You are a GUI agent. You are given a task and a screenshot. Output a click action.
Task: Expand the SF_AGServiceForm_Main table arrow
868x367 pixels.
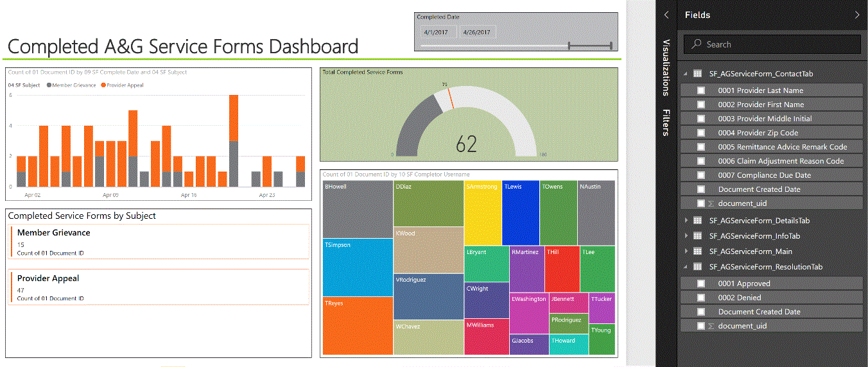pyautogui.click(x=686, y=252)
